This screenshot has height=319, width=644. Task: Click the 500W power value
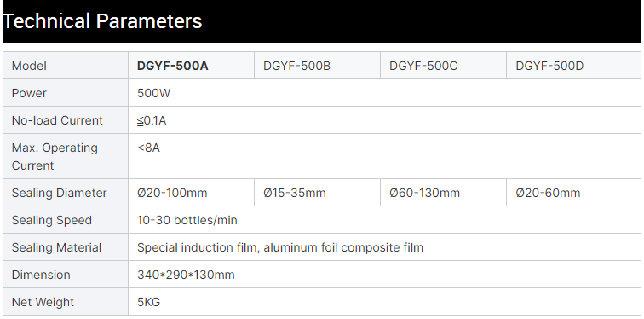pos(153,93)
